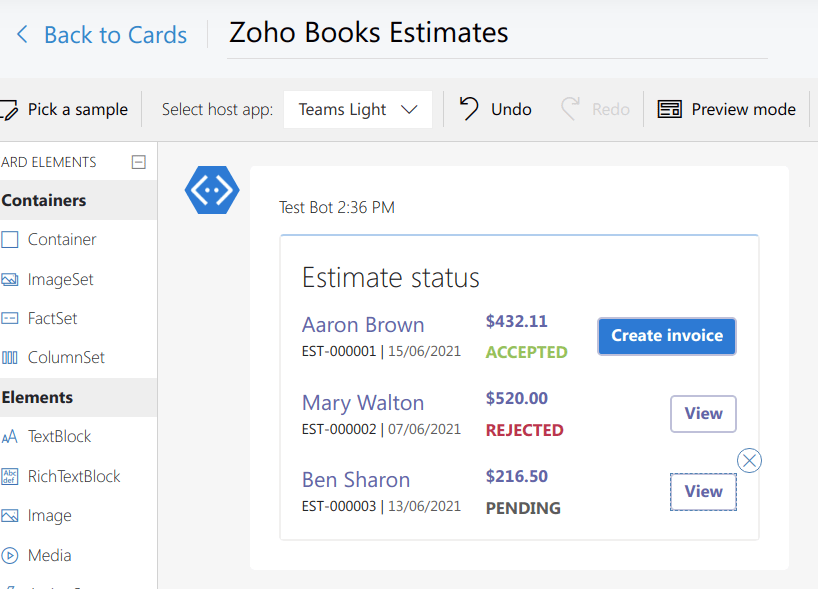Open the Teams Light host app dropdown
This screenshot has width=818, height=589.
pos(358,110)
